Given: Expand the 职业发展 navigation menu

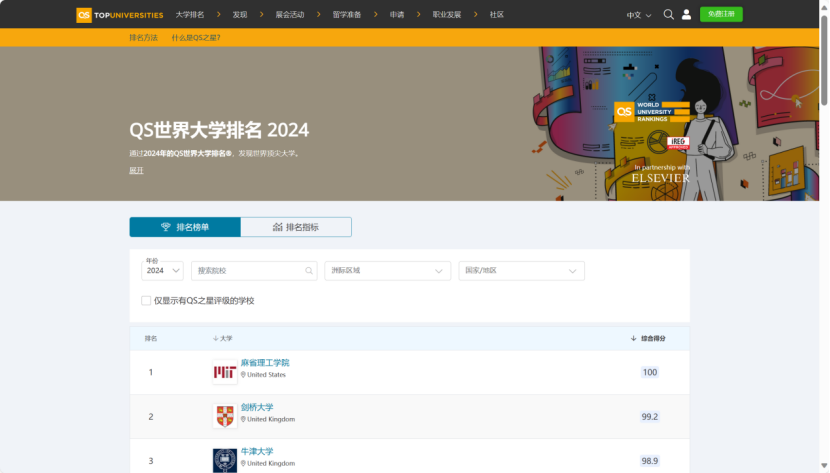Looking at the screenshot, I should pos(447,15).
